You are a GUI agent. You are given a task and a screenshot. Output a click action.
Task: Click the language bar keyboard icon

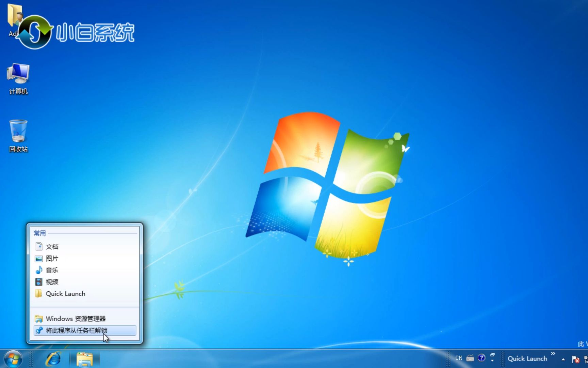point(470,358)
